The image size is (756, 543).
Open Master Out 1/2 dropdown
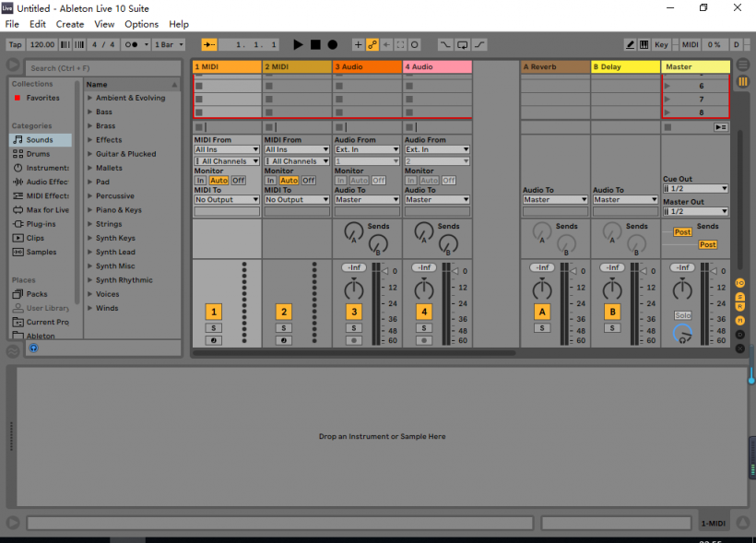pyautogui.click(x=695, y=211)
